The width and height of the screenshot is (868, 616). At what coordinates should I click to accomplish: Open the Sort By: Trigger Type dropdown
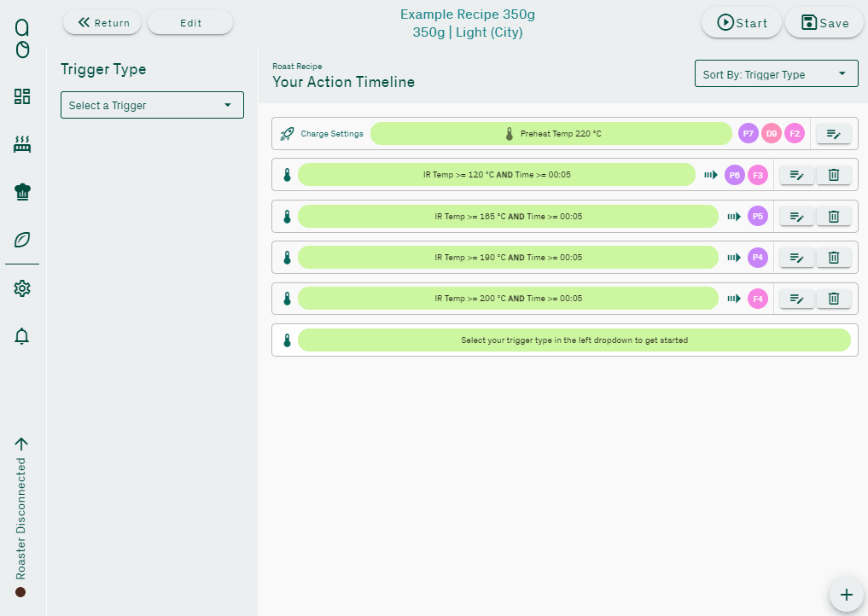point(776,74)
